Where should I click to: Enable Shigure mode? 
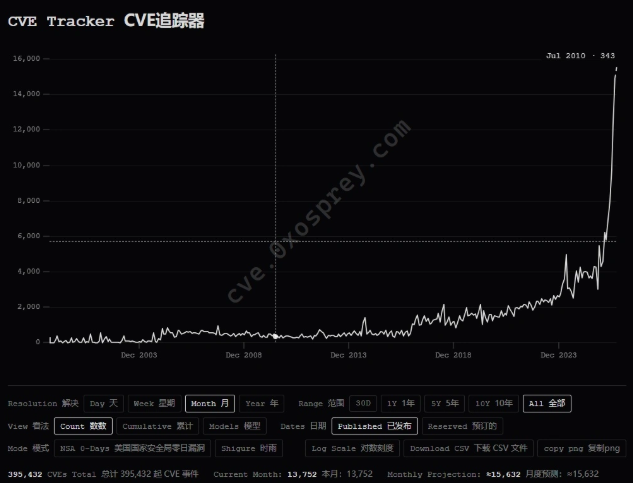click(249, 448)
